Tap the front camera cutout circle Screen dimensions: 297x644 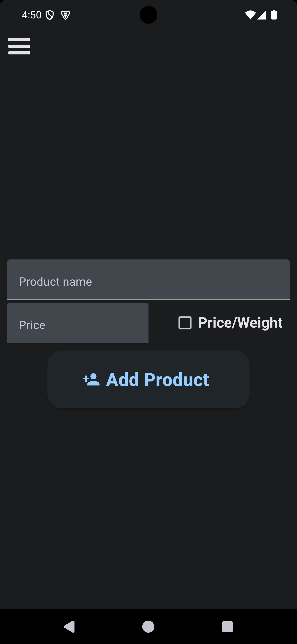pyautogui.click(x=148, y=15)
